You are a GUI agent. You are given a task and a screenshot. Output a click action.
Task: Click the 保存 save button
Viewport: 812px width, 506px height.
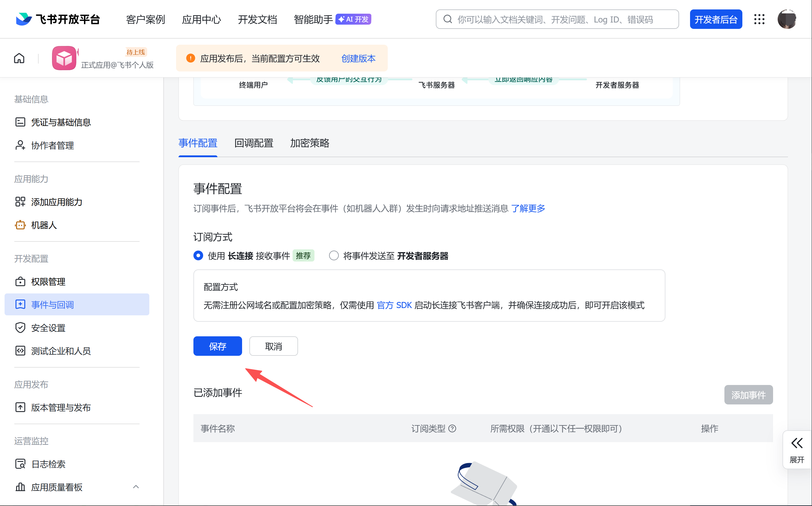(x=217, y=346)
